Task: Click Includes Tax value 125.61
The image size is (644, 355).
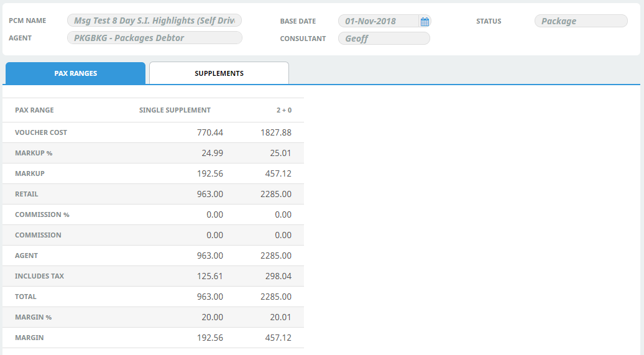Action: [x=210, y=276]
